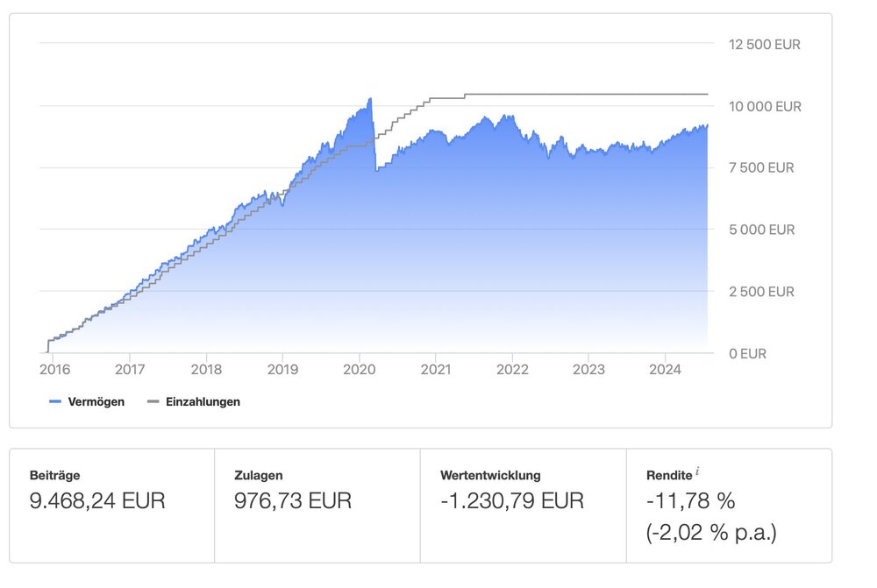Select the 2020 x-axis year label

[x=360, y=370]
